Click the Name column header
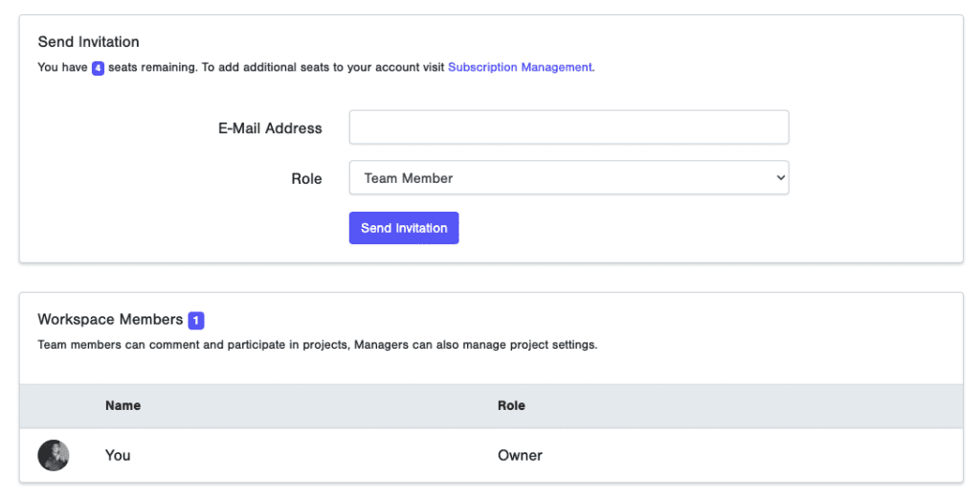Viewport: 980px width, 500px height. point(123,405)
